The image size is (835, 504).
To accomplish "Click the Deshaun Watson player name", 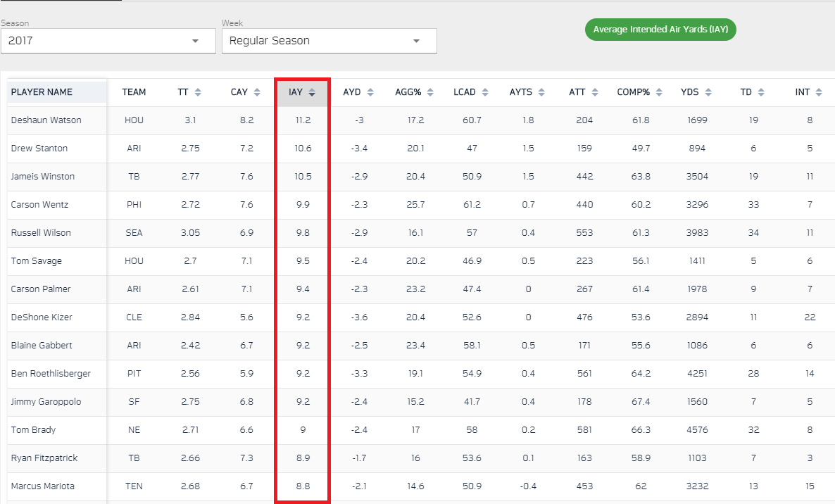I will [46, 120].
